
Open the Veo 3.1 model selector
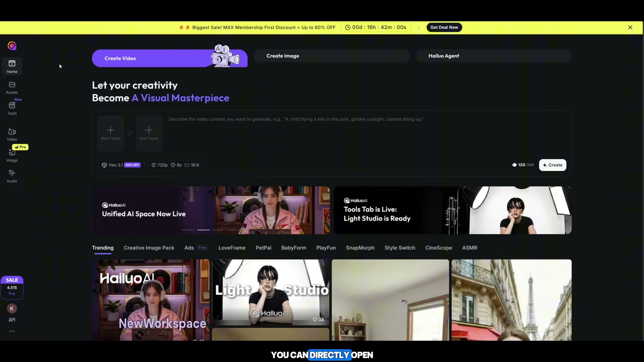[x=121, y=165]
